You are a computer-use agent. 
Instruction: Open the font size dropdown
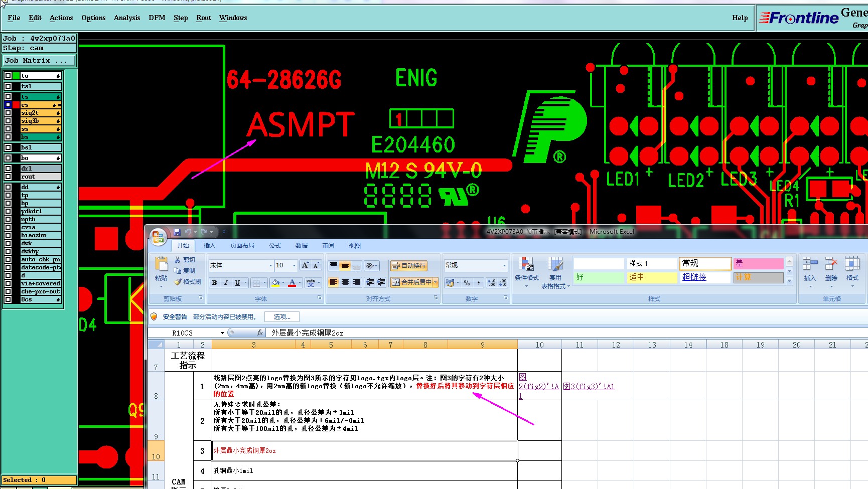(x=294, y=265)
